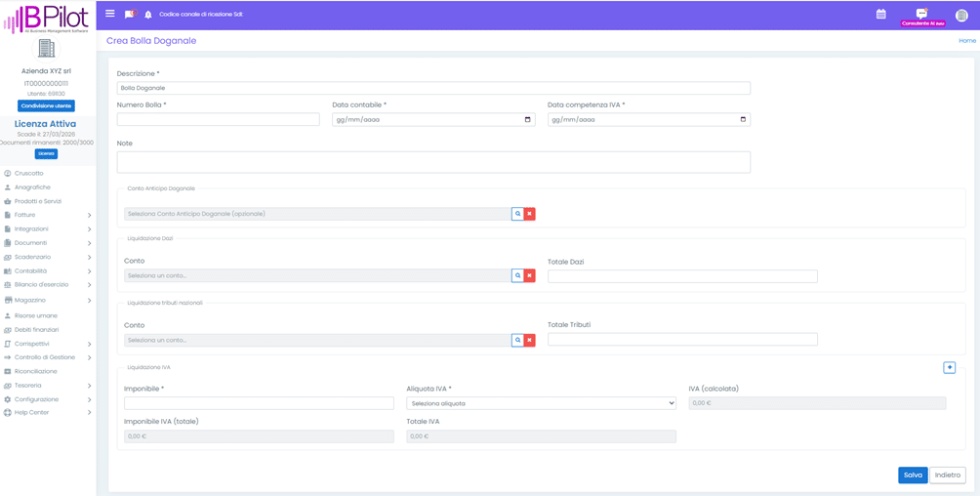The image size is (980, 496).
Task: Click the user profile avatar
Action: tap(961, 15)
